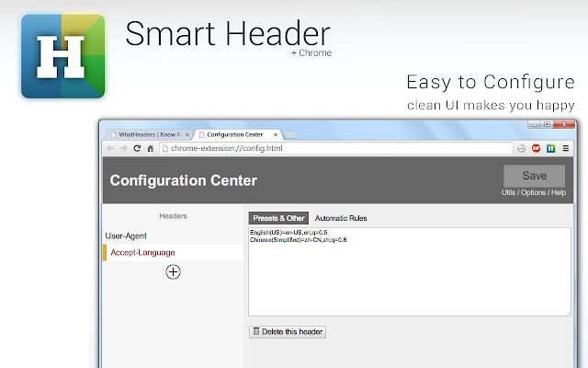Select User-Agent in the headers list
Screen dimensions: 588x368
(x=127, y=236)
